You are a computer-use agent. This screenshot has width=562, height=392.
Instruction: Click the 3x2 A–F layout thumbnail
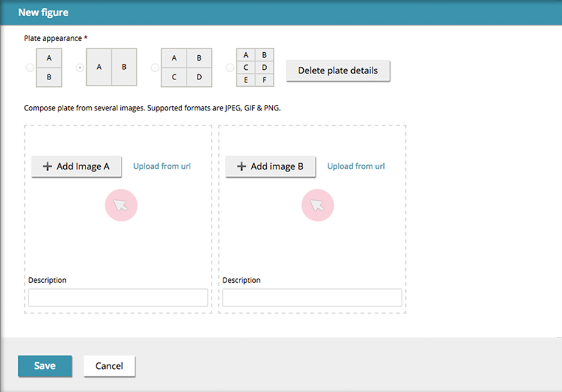(255, 67)
